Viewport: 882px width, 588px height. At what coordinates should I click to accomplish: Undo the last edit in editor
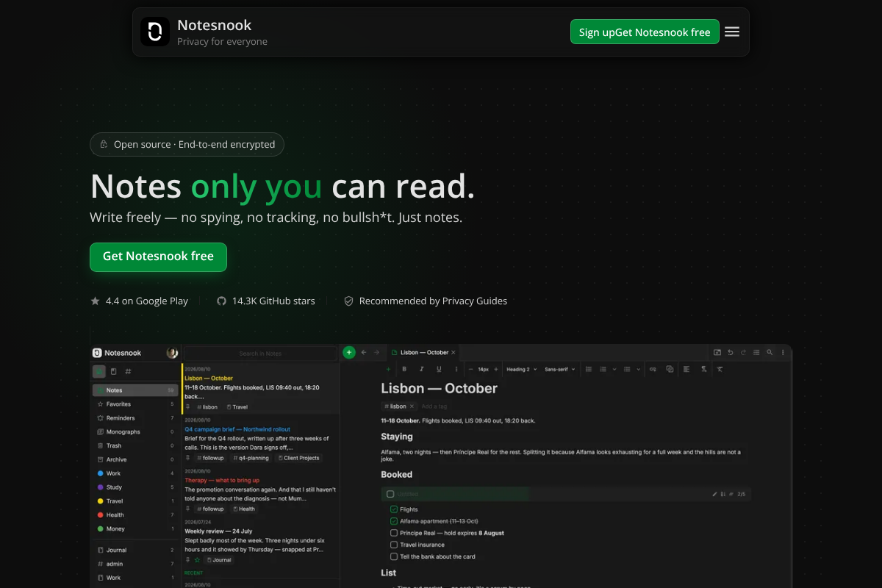click(x=730, y=352)
